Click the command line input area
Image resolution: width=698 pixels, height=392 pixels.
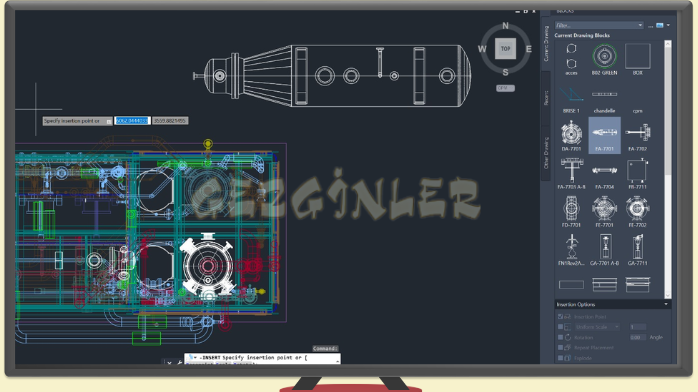(x=263, y=358)
